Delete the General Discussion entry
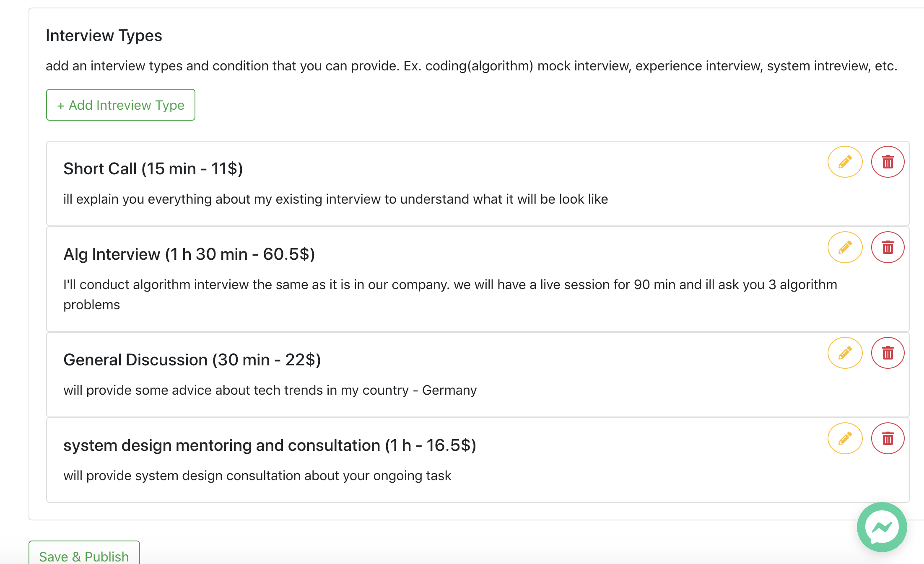924x564 pixels. pos(888,353)
